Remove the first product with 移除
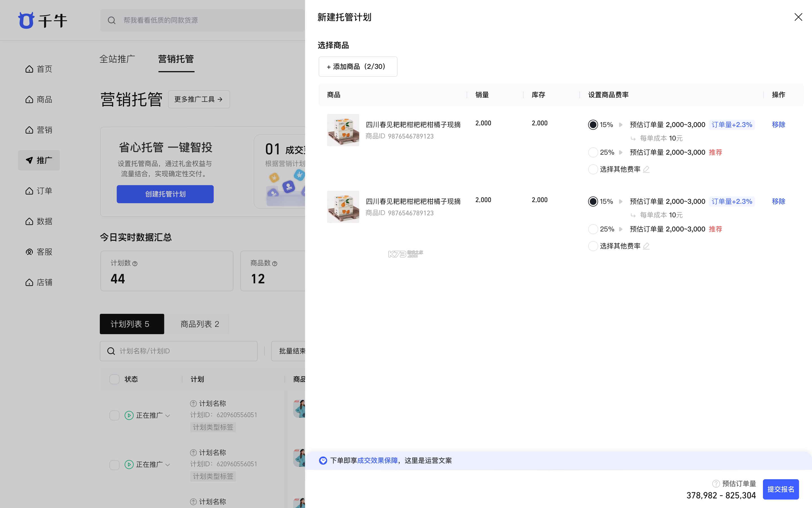The height and width of the screenshot is (508, 812). [x=778, y=125]
